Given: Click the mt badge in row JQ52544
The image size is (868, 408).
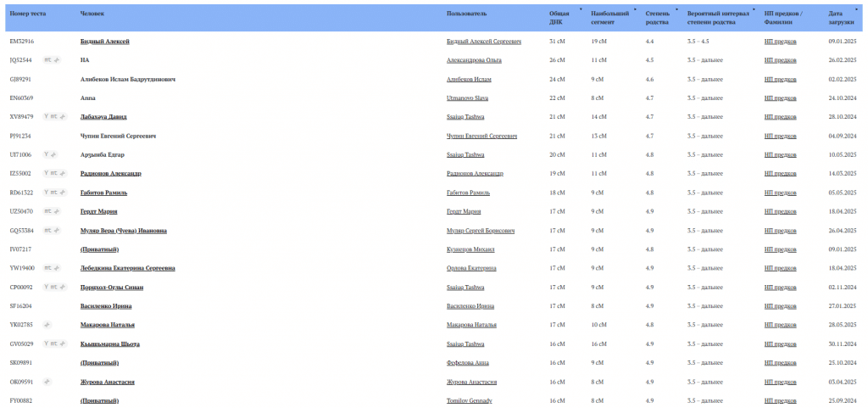Looking at the screenshot, I should pos(47,60).
